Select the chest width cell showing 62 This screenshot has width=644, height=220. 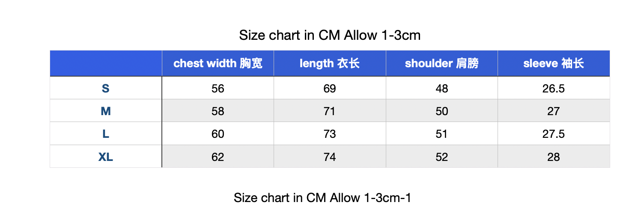point(218,157)
